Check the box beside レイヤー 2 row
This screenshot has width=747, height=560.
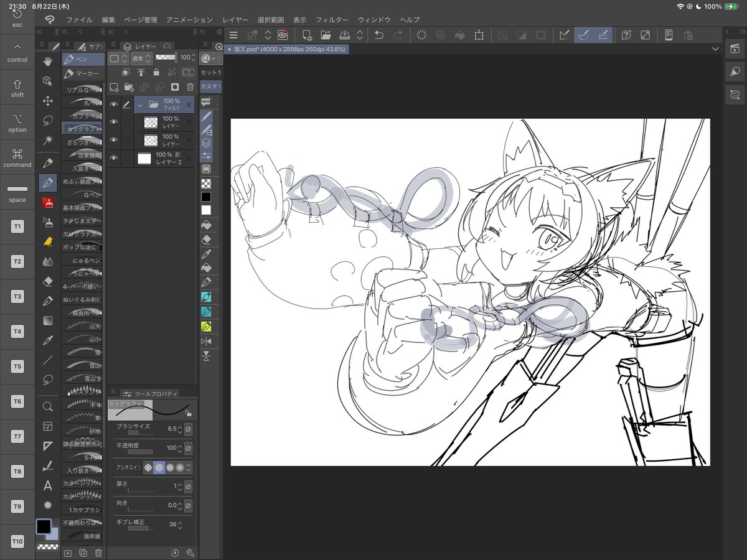[128, 159]
